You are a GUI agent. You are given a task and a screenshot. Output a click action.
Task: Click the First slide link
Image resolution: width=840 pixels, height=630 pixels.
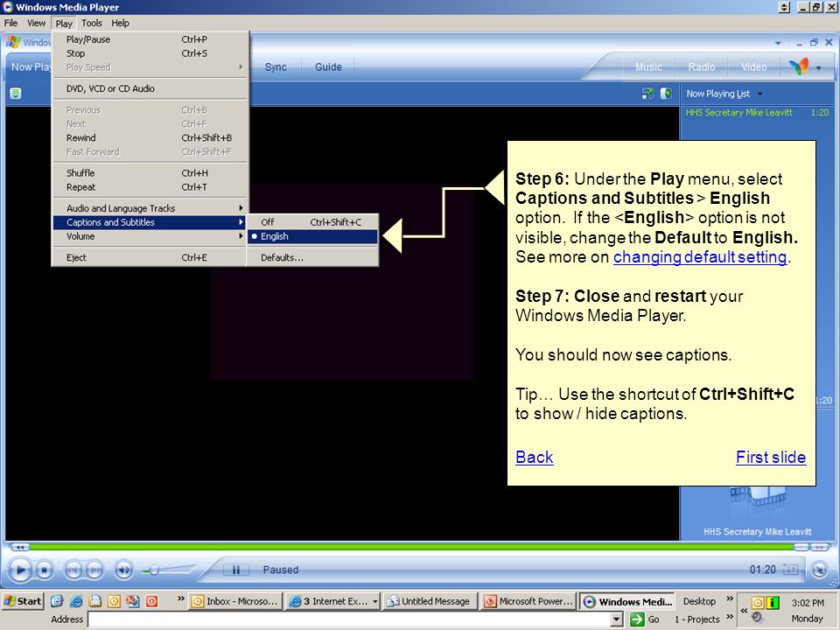770,457
